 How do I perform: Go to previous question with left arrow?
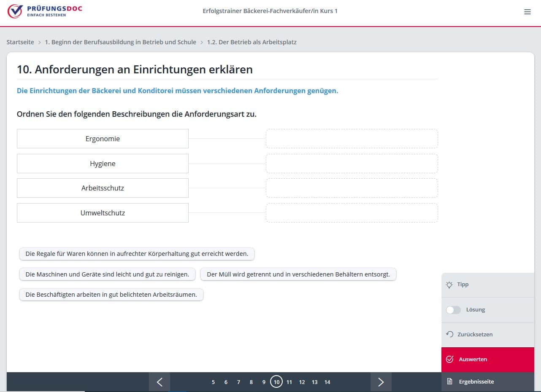point(160,382)
